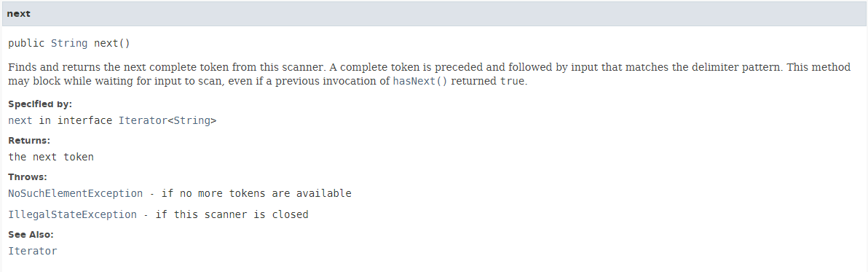Click the See Also: label
Viewport: 868px width, 272px height.
pos(31,234)
